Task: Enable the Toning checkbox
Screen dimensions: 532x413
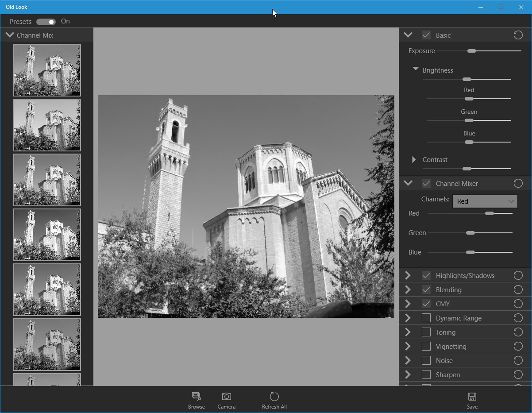Action: pyautogui.click(x=426, y=332)
